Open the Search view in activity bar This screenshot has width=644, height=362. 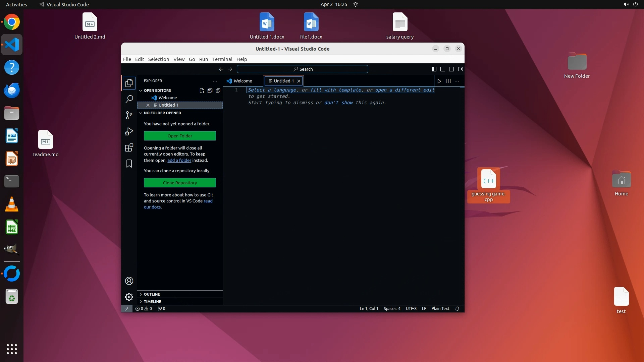pos(129,99)
